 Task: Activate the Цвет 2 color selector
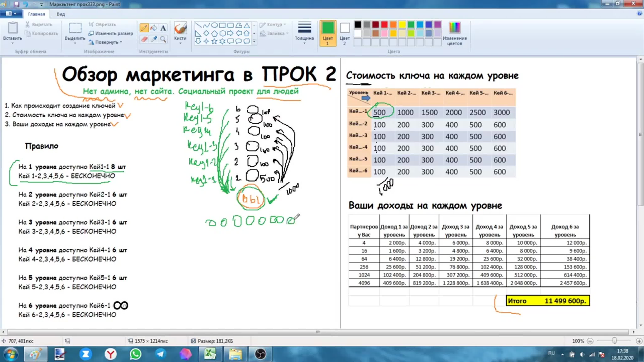pos(344,33)
